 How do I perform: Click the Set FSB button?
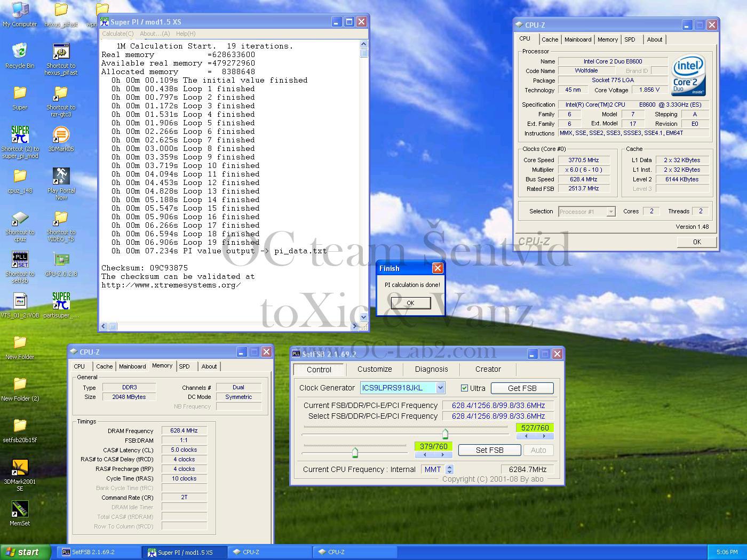(x=489, y=450)
